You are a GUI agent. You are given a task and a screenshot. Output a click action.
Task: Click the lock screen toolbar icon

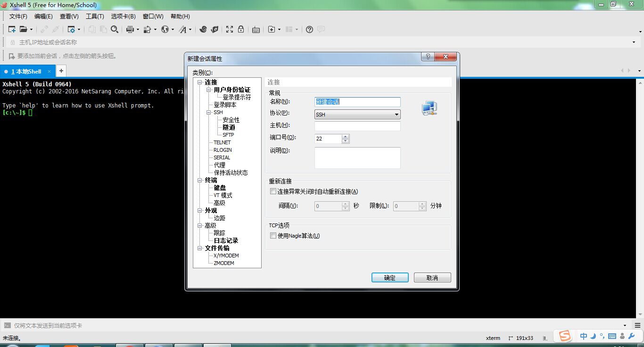pos(241,29)
